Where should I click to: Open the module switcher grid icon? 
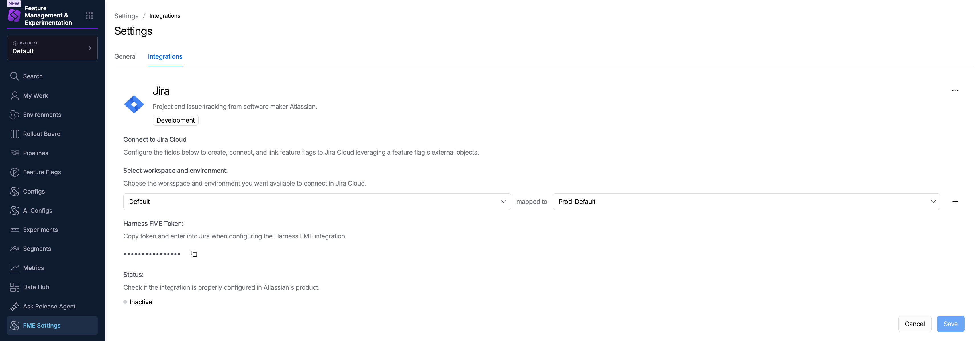point(89,16)
